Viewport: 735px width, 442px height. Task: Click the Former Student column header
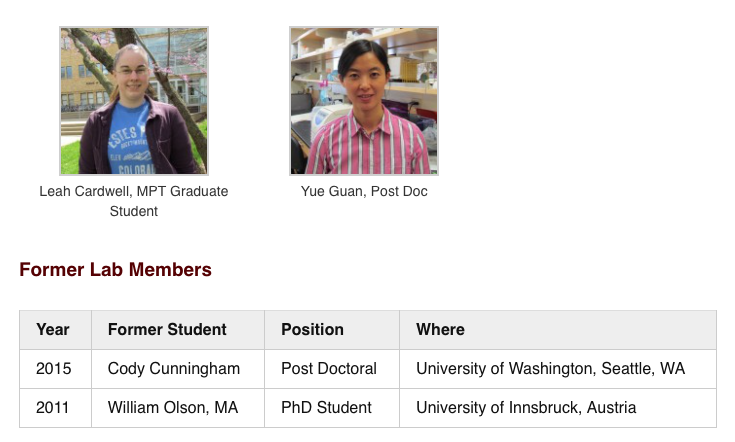pos(167,329)
